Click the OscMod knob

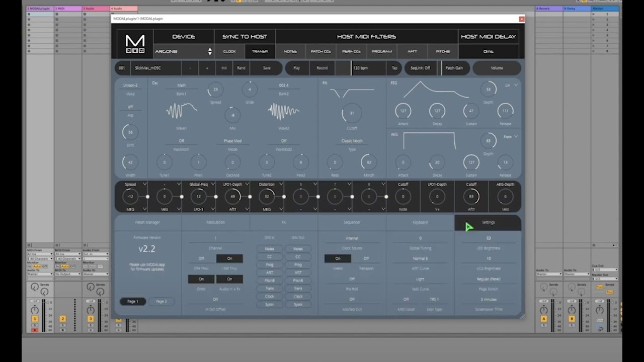tap(232, 162)
